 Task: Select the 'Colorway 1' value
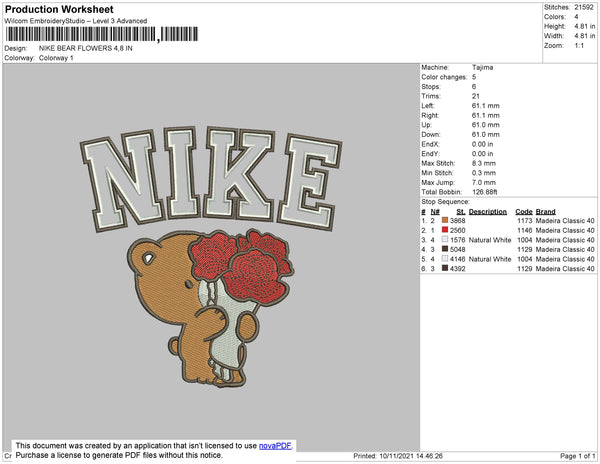pyautogui.click(x=56, y=58)
